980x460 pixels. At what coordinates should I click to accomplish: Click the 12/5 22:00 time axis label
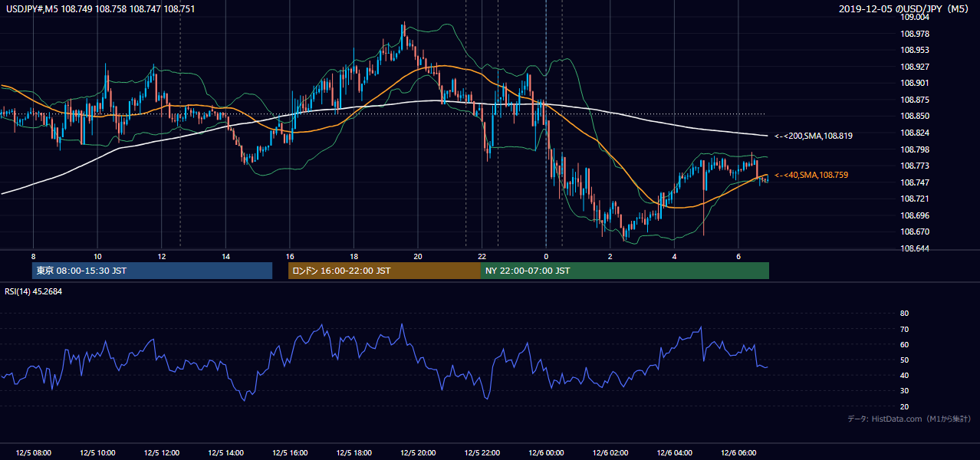tap(482, 453)
